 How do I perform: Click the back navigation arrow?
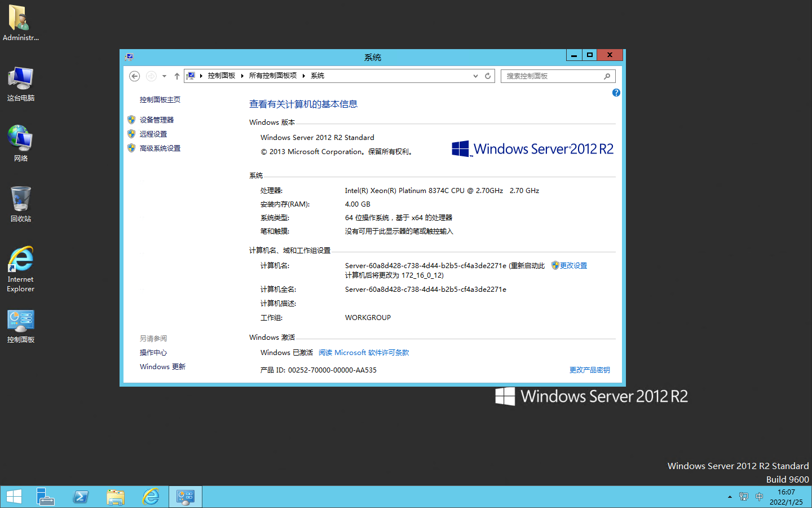(134, 76)
